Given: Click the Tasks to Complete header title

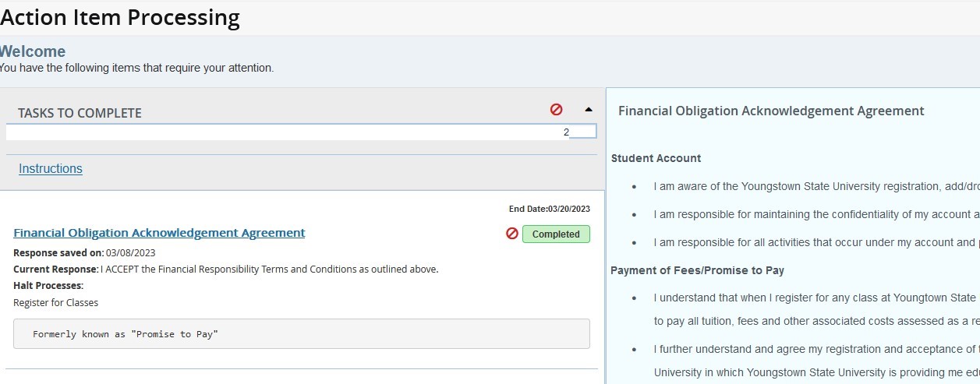Looking at the screenshot, I should pyautogui.click(x=80, y=113).
